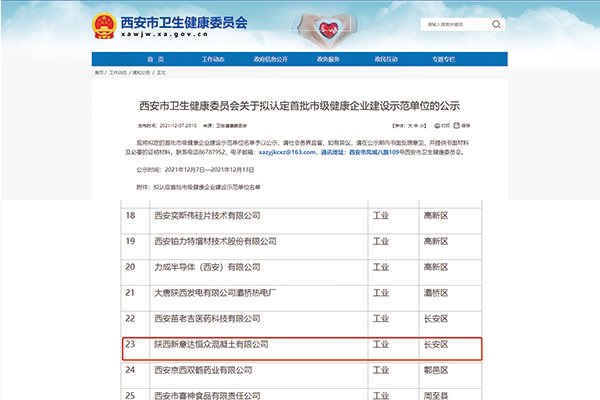Click the article headline about 健康企业建设示范单位
The image size is (600, 400).
299,106
